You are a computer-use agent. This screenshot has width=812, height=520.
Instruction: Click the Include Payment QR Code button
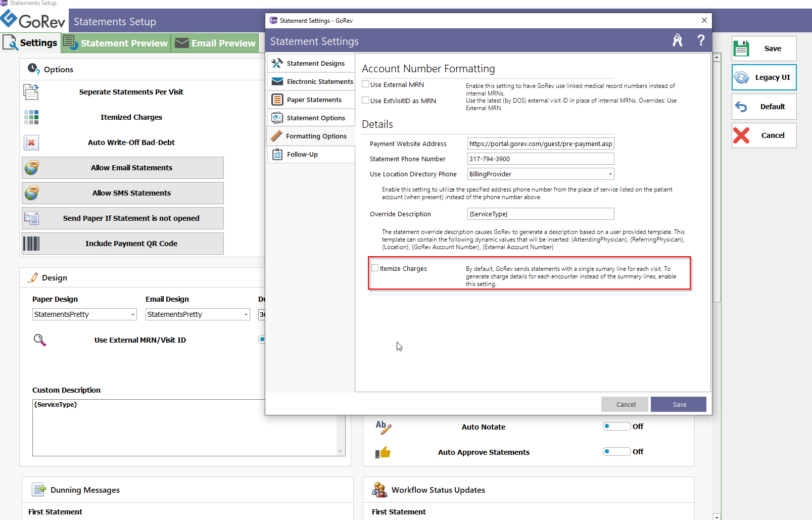click(123, 244)
